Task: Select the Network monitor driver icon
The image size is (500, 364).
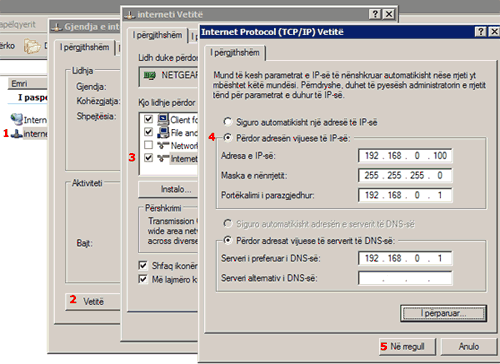Action: (x=163, y=145)
